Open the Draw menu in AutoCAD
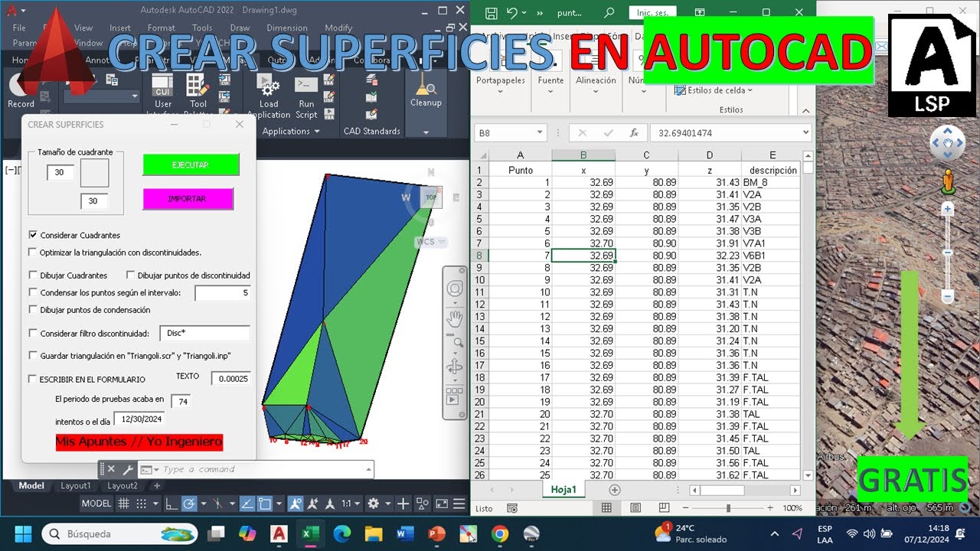The width and height of the screenshot is (980, 551). [x=240, y=28]
